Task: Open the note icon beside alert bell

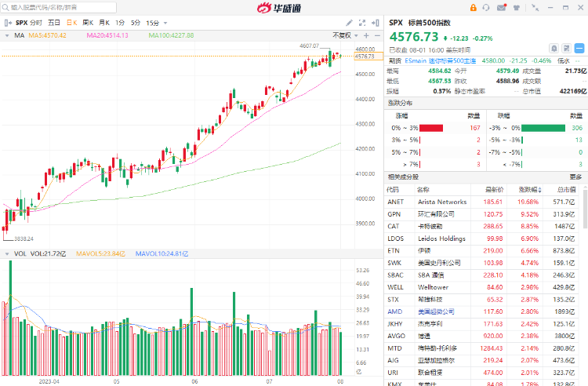Action: pos(565,48)
